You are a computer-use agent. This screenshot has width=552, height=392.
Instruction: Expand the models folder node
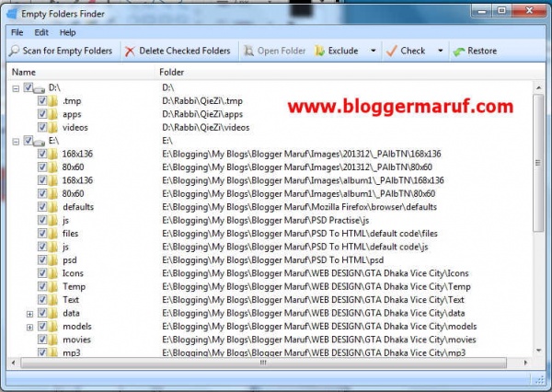tap(30, 328)
